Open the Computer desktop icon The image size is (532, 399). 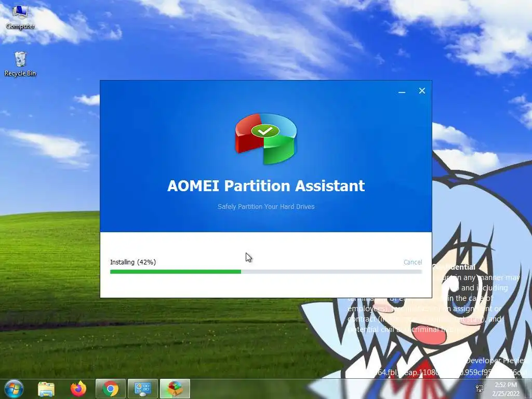(20, 17)
